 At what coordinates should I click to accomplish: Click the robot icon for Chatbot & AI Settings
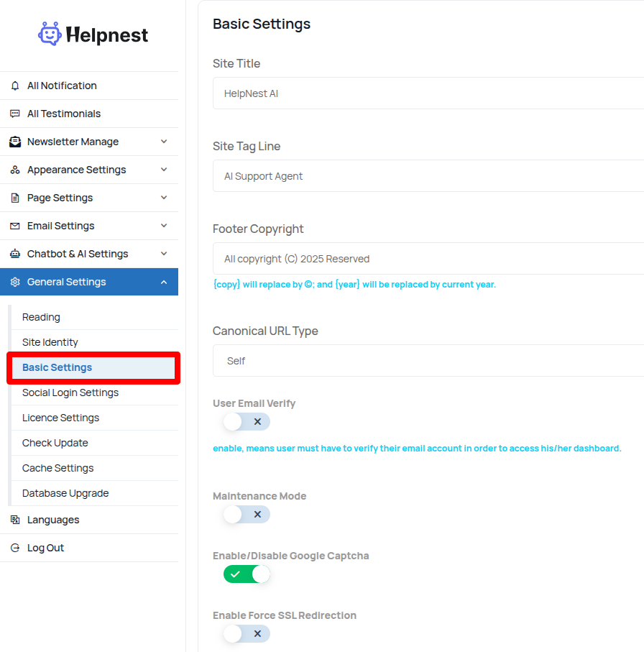pyautogui.click(x=15, y=254)
